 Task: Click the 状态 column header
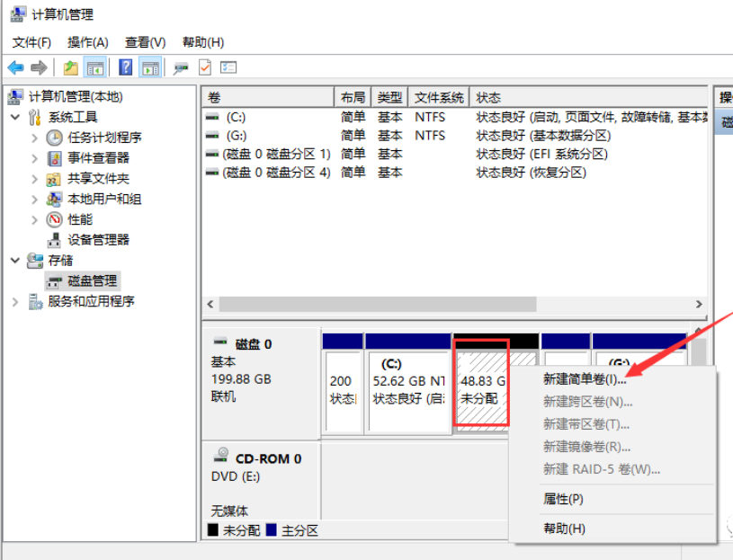[488, 97]
